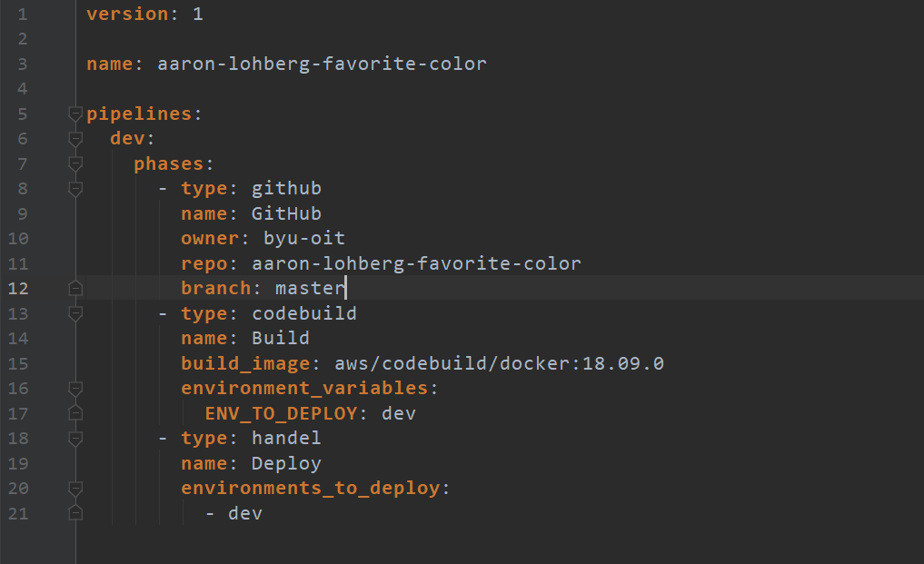Image resolution: width=924 pixels, height=564 pixels.
Task: Fold the codebuild type block on line 13
Action: (x=75, y=313)
